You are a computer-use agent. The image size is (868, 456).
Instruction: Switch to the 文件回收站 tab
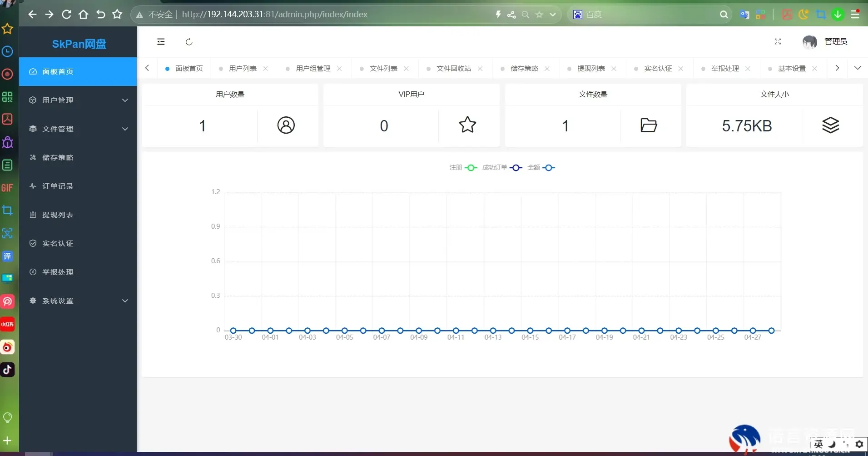click(x=453, y=69)
